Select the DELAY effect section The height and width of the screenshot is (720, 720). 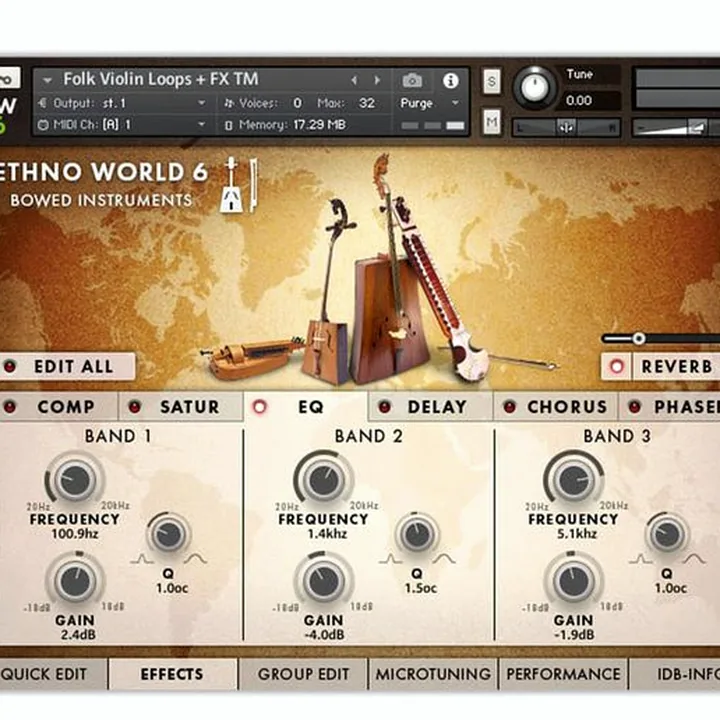pos(430,406)
